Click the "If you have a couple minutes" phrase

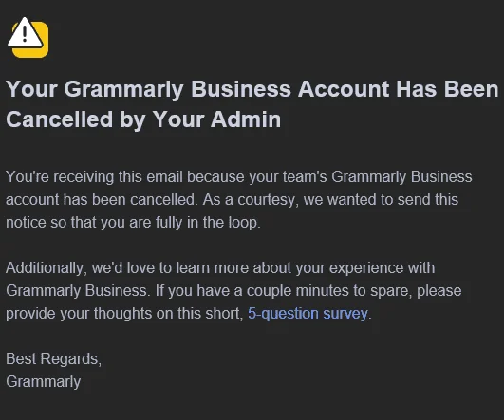[x=252, y=291]
